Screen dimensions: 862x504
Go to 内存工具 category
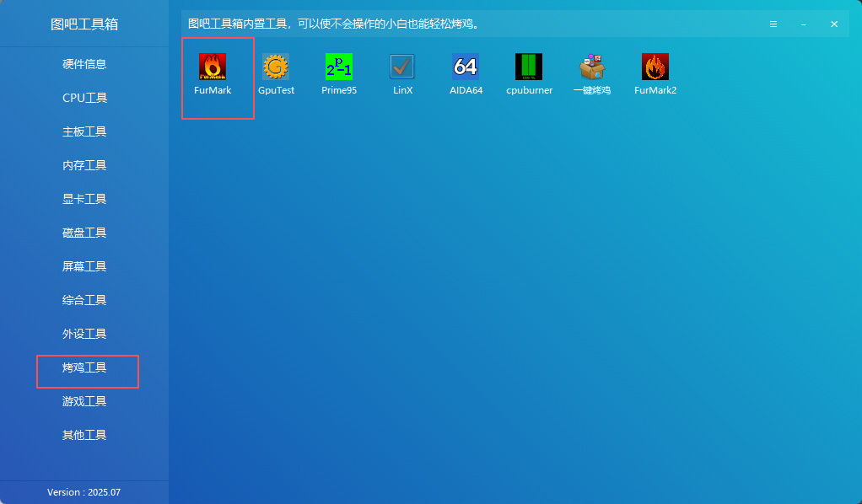tap(84, 165)
